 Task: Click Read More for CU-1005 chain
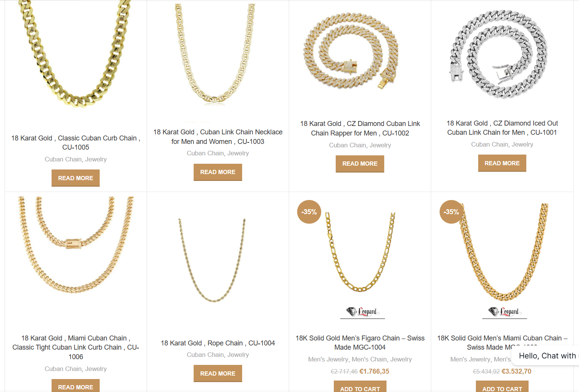[76, 178]
